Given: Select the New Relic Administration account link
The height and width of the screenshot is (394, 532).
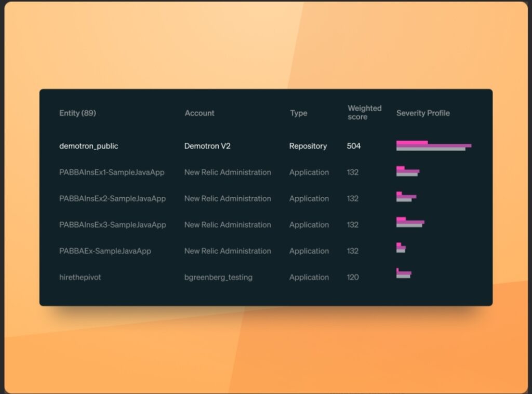Looking at the screenshot, I should click(x=227, y=172).
